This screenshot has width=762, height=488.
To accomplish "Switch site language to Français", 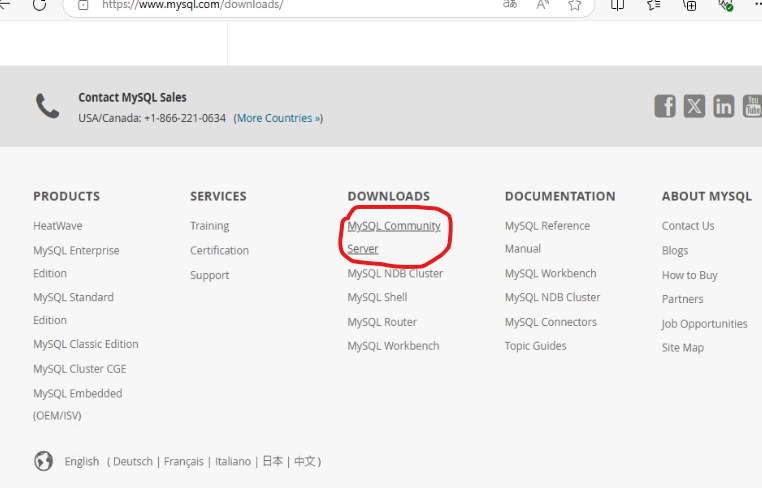I will point(184,461).
